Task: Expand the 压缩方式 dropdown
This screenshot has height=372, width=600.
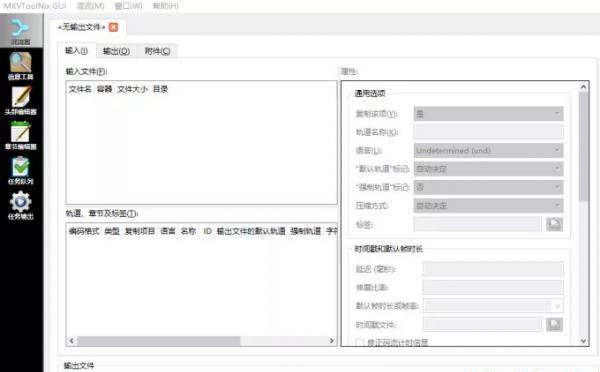Action: (x=488, y=206)
